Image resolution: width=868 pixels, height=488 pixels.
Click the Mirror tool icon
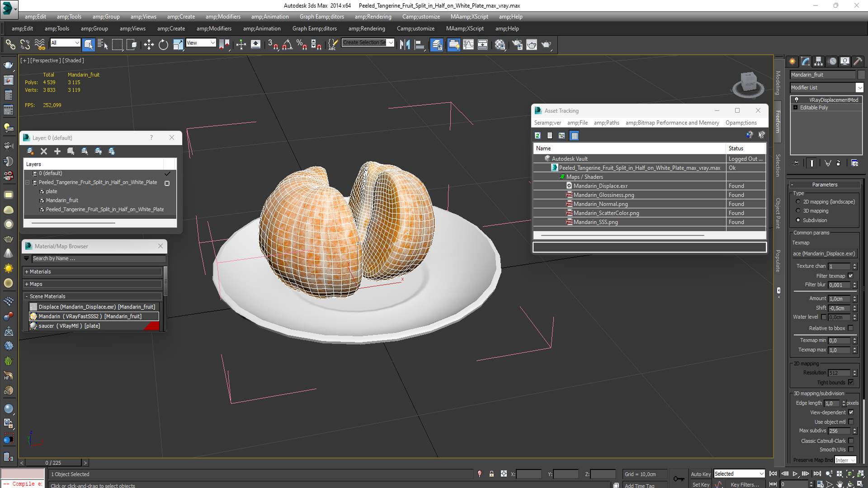pos(405,44)
